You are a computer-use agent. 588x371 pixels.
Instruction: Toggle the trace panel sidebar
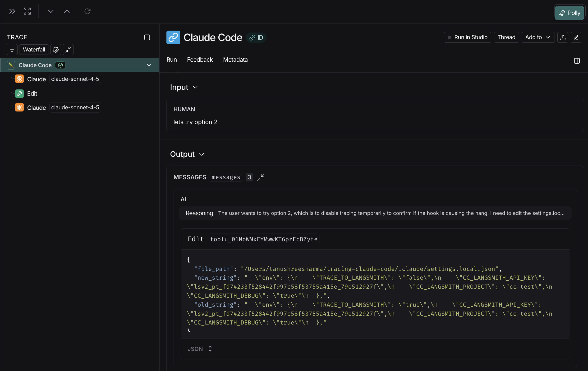click(x=147, y=37)
